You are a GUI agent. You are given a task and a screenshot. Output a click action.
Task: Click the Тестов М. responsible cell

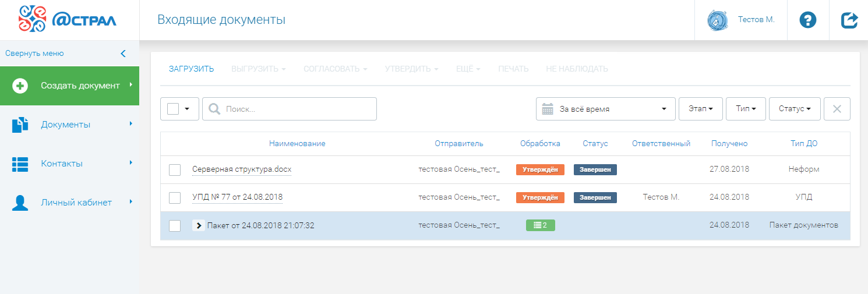click(661, 197)
